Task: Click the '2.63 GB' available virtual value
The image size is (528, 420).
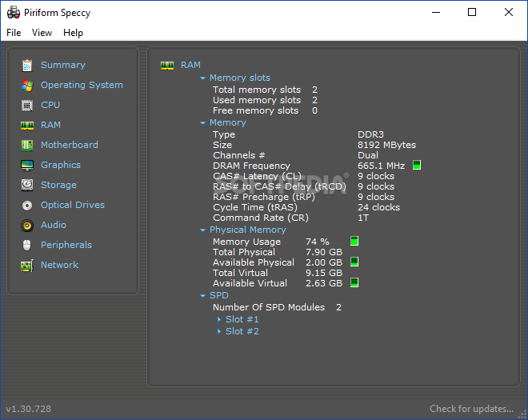Action: point(324,283)
